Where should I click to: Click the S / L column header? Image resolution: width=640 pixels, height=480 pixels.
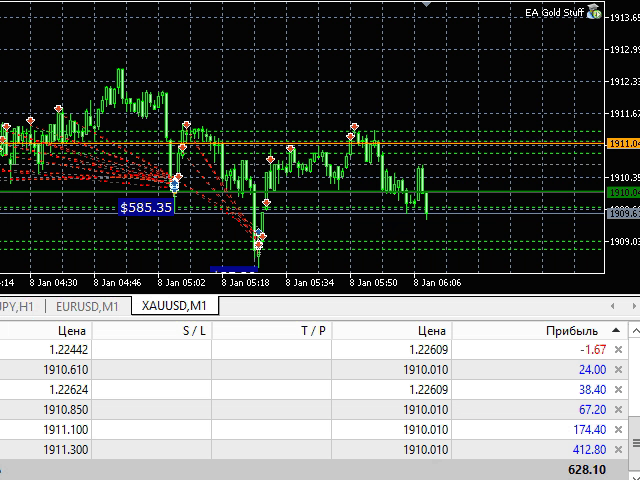point(194,330)
